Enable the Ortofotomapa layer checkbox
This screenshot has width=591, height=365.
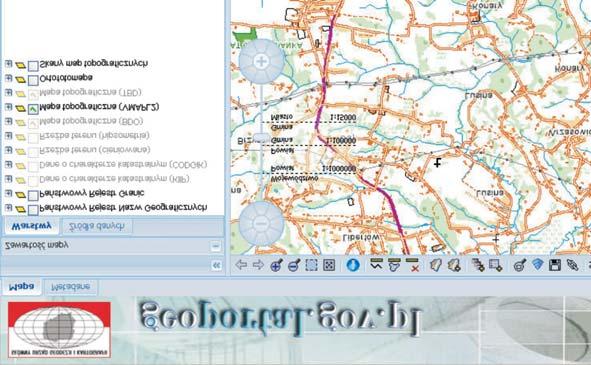point(34,80)
